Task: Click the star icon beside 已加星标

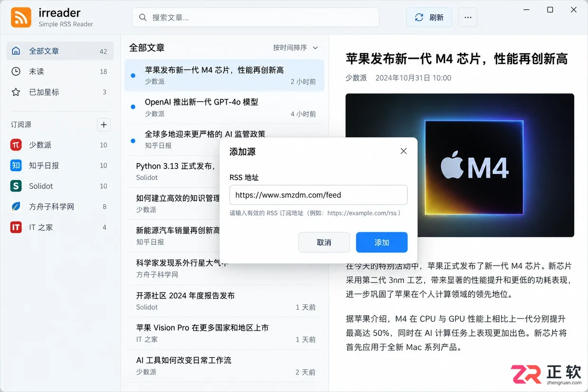Action: (x=16, y=92)
